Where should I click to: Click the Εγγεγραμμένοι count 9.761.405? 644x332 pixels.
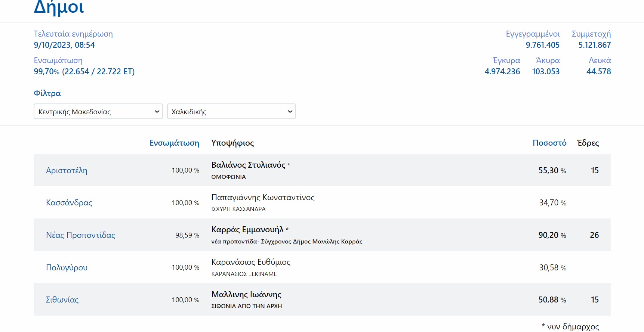[x=542, y=45]
